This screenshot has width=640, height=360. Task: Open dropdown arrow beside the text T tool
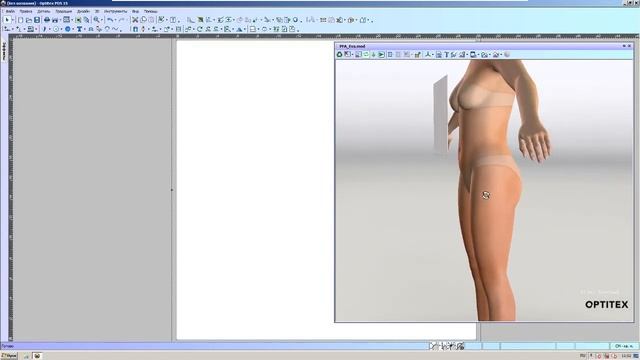[84, 29]
